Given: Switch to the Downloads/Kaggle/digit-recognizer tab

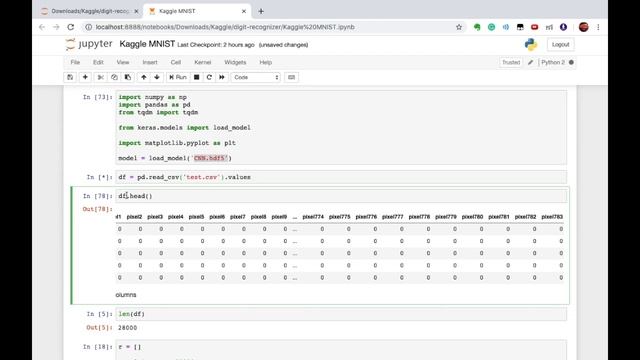Looking at the screenshot, I should tap(89, 11).
